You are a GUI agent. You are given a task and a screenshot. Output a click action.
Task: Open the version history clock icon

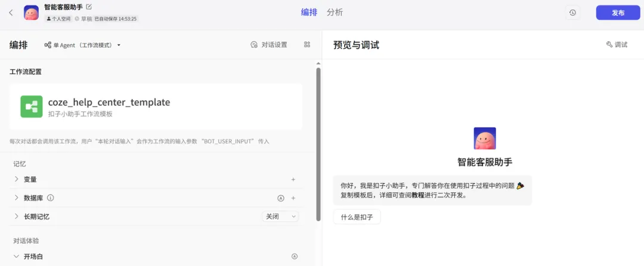click(x=572, y=13)
